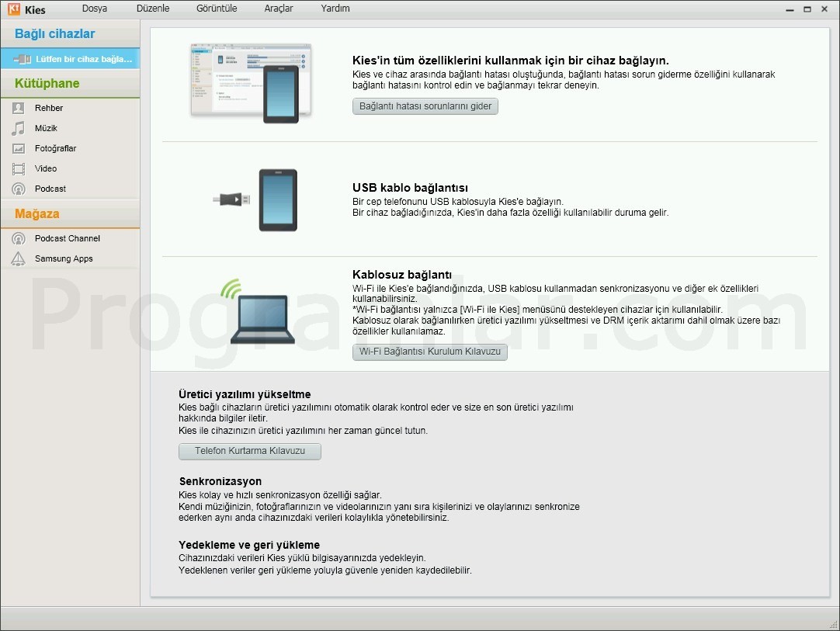Click the Telefon Kurtarma Kılavuzu button
The height and width of the screenshot is (631, 840).
[x=249, y=451]
